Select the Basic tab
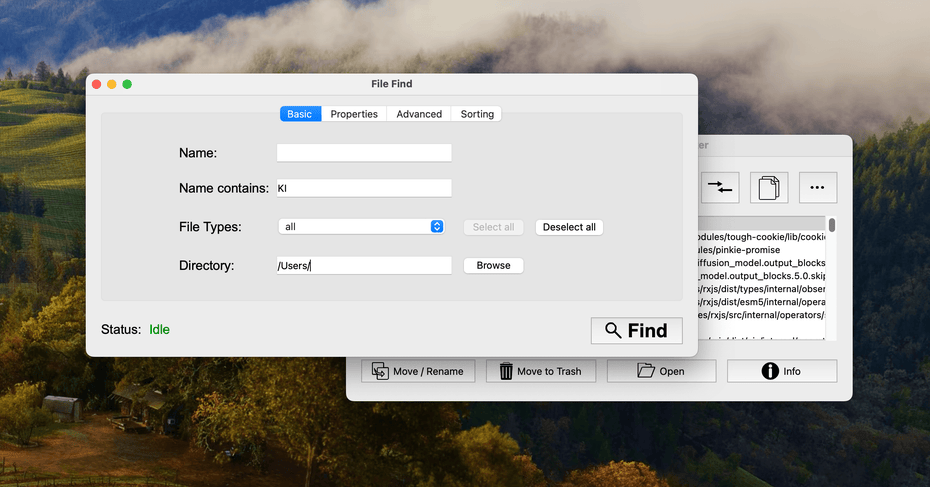 [x=299, y=114]
